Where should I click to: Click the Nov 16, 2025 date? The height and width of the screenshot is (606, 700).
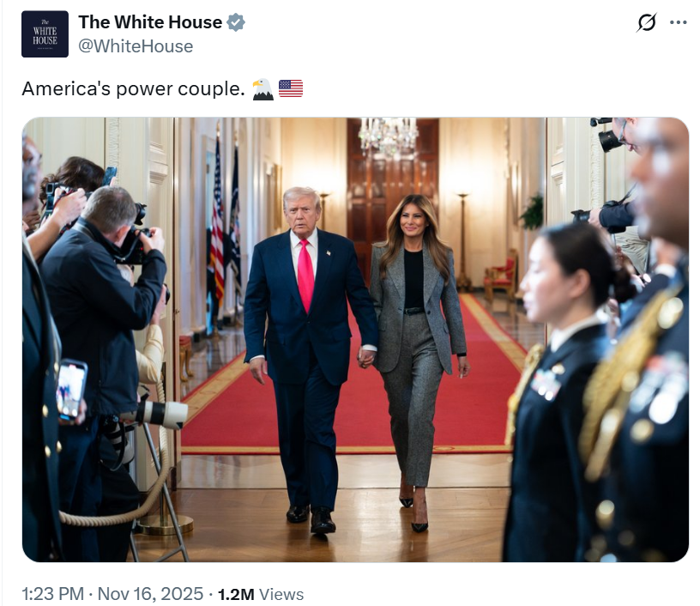(x=150, y=594)
